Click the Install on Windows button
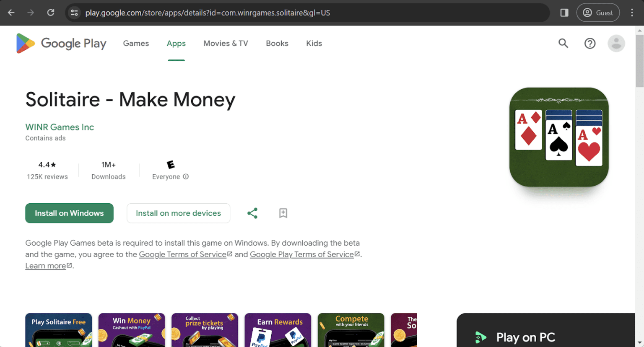644x347 pixels. coord(69,213)
